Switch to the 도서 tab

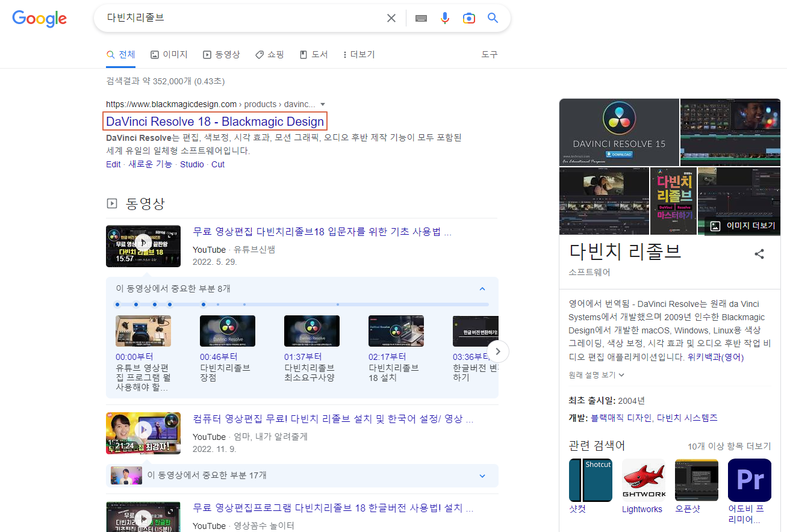[x=314, y=55]
